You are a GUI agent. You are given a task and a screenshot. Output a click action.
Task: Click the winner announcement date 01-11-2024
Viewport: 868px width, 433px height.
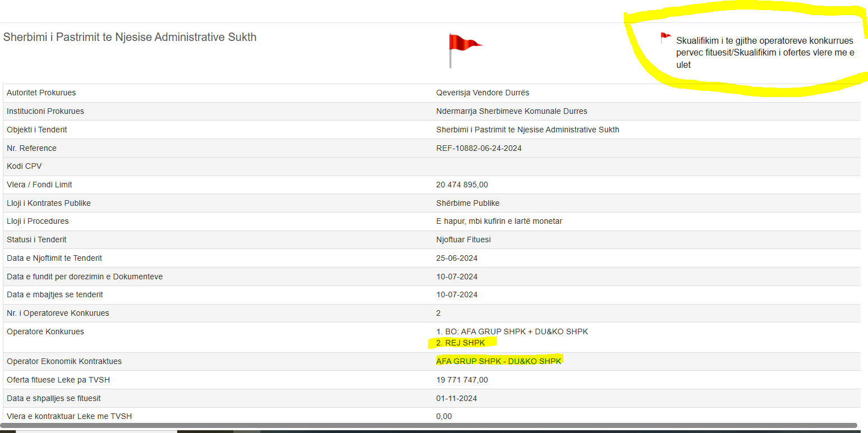(457, 398)
